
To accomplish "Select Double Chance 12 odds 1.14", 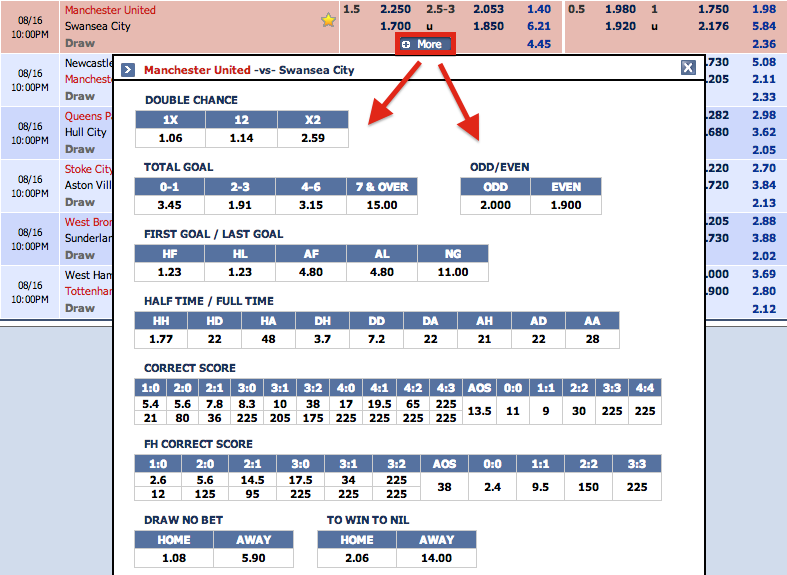I will 241,138.
